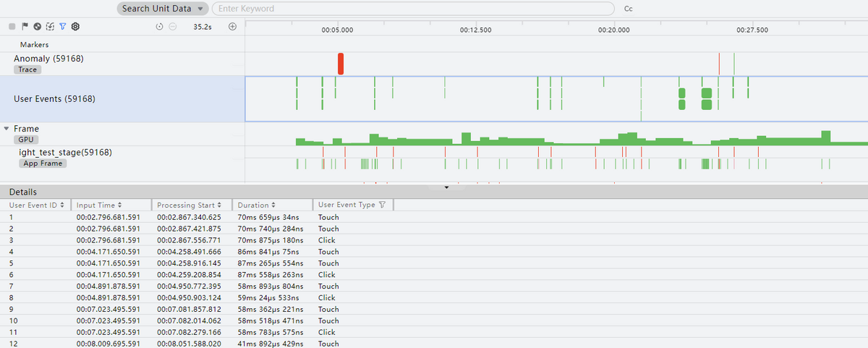Sort by User Event ID column
The height and width of the screenshot is (348, 868).
[x=37, y=205]
